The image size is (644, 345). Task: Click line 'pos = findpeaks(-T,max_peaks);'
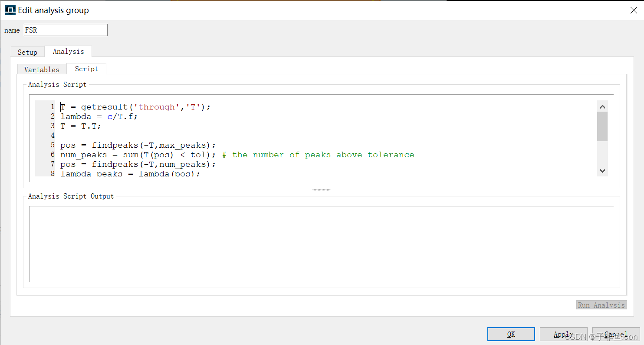tap(138, 145)
